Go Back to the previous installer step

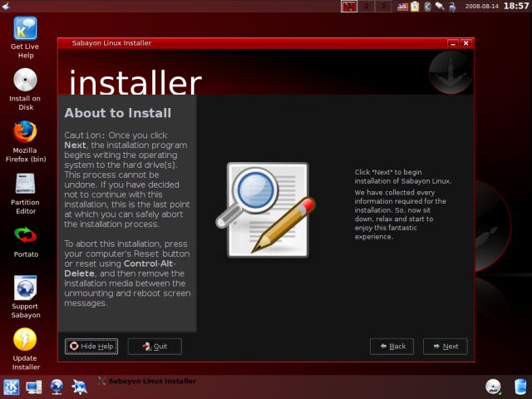pos(392,347)
